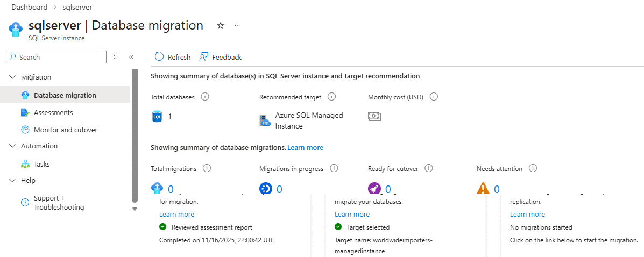Click the info icon beside Migrations in progress
This screenshot has width=644, height=257.
[334, 168]
